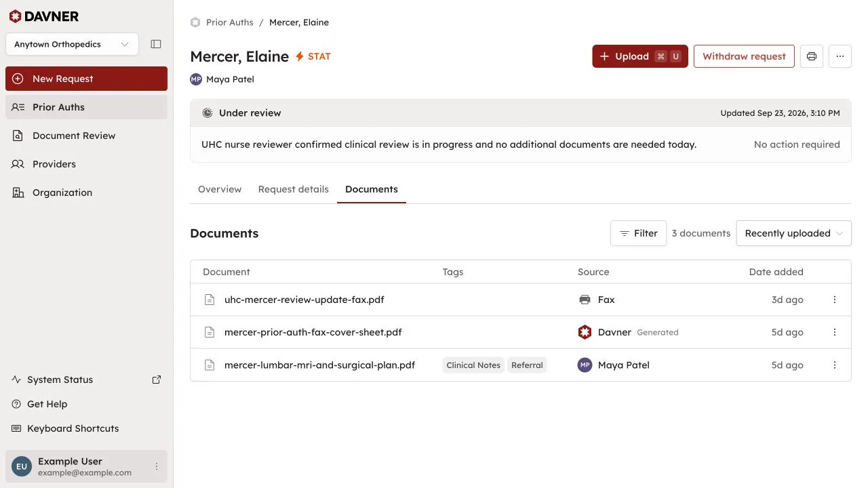Switch to the Request details tab
Image resolution: width=868 pixels, height=488 pixels.
(x=294, y=189)
